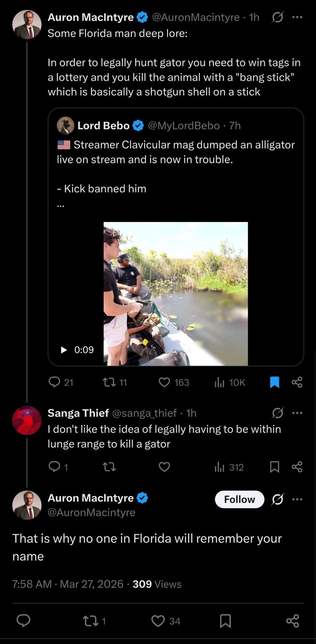Viewport: 316px width, 644px height.
Task: Bookmark Sanga Thief's reply
Action: 274,467
